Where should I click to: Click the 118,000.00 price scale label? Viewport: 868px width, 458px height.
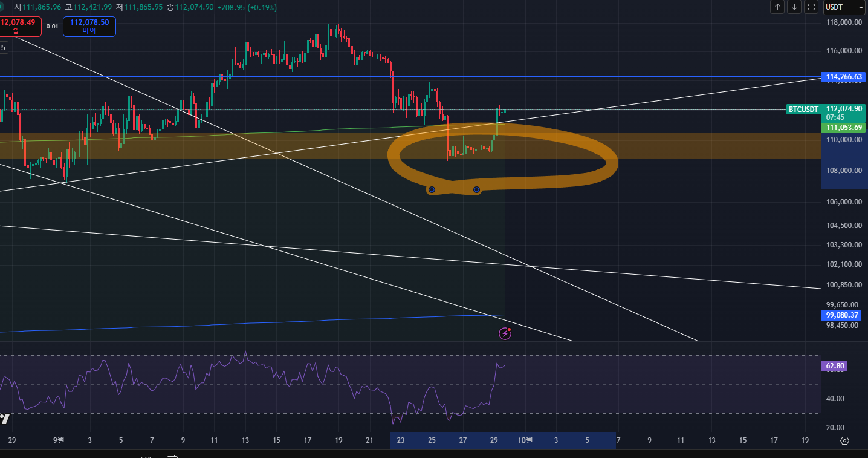point(844,22)
